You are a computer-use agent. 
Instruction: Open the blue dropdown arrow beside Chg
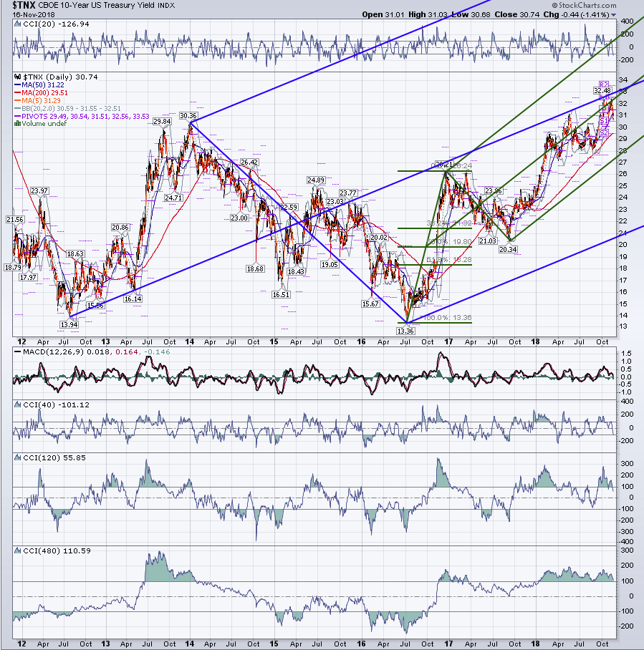[613, 15]
